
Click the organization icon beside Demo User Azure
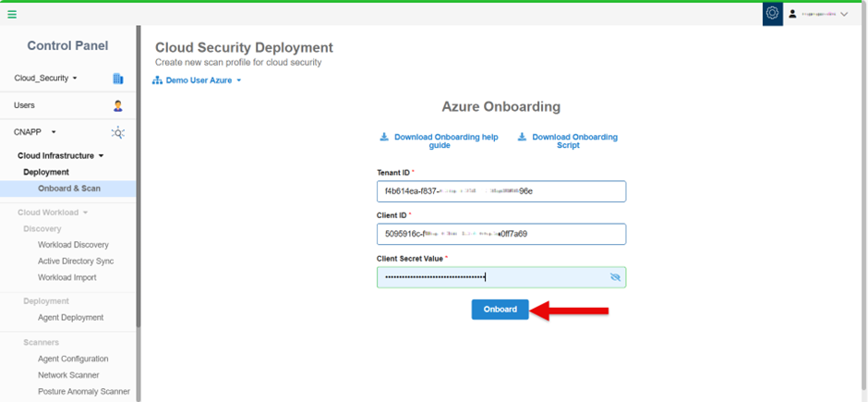(157, 81)
